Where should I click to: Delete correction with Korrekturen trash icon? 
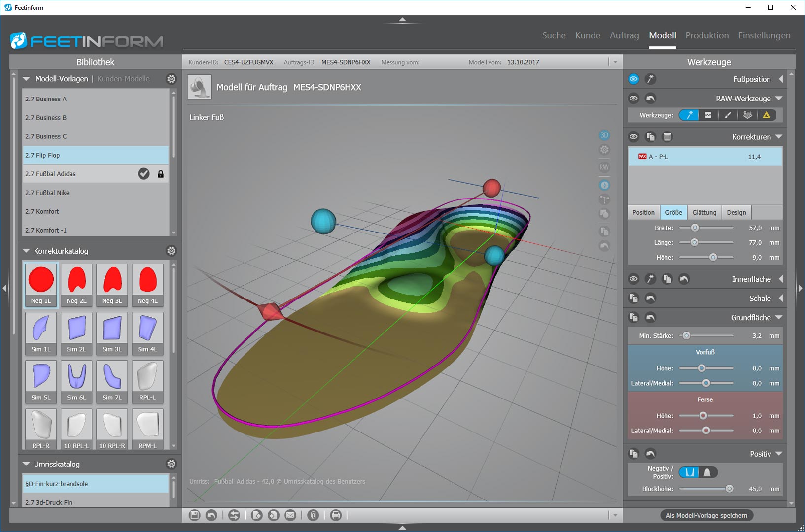point(667,137)
